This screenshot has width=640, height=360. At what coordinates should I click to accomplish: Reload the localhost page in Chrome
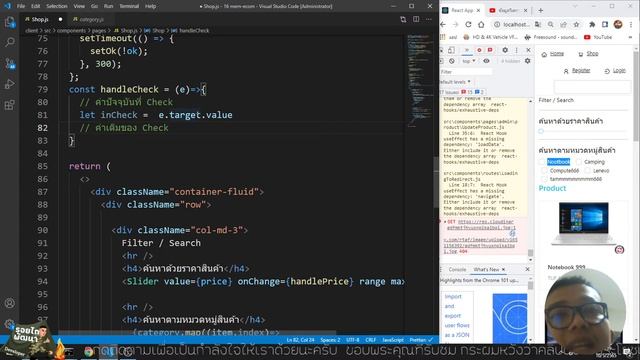[x=468, y=24]
